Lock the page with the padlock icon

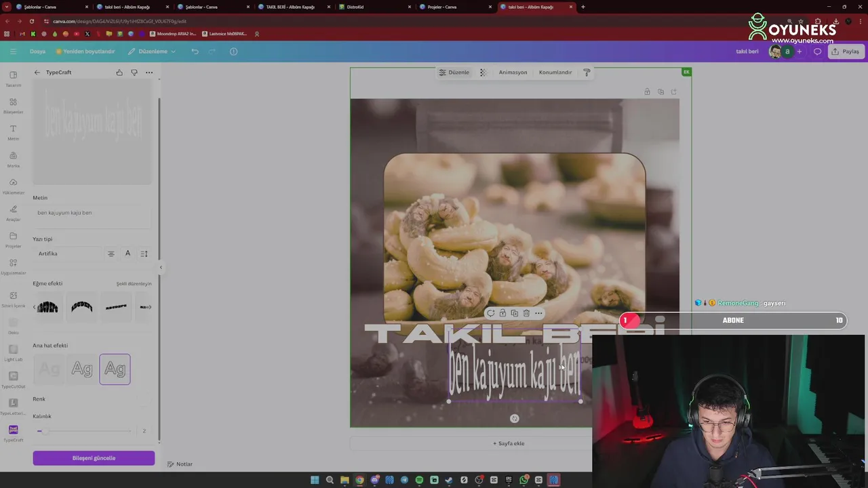pos(647,91)
